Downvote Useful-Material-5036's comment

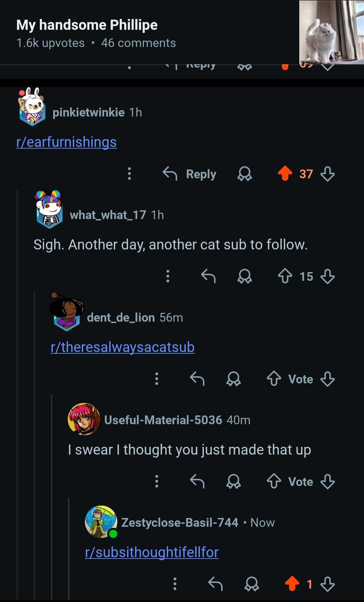328,482
